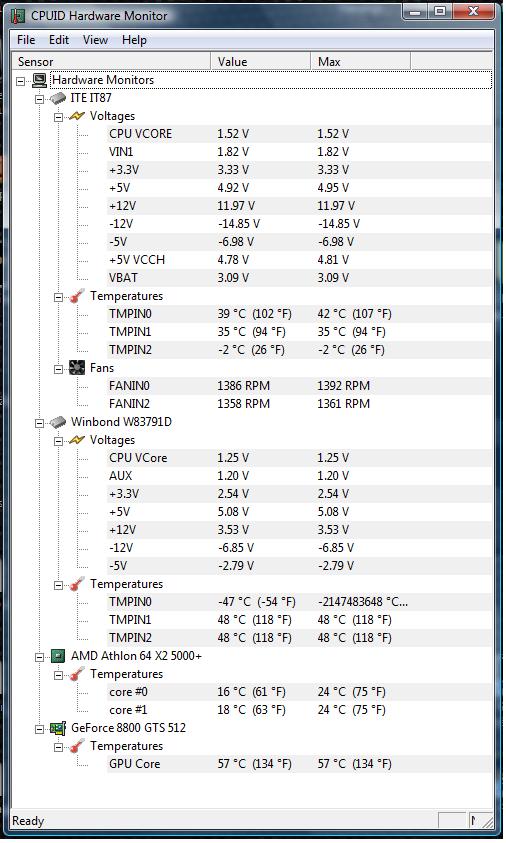
Task: Select the CPU VCORE row under ITE IT87
Action: pyautogui.click(x=299, y=134)
